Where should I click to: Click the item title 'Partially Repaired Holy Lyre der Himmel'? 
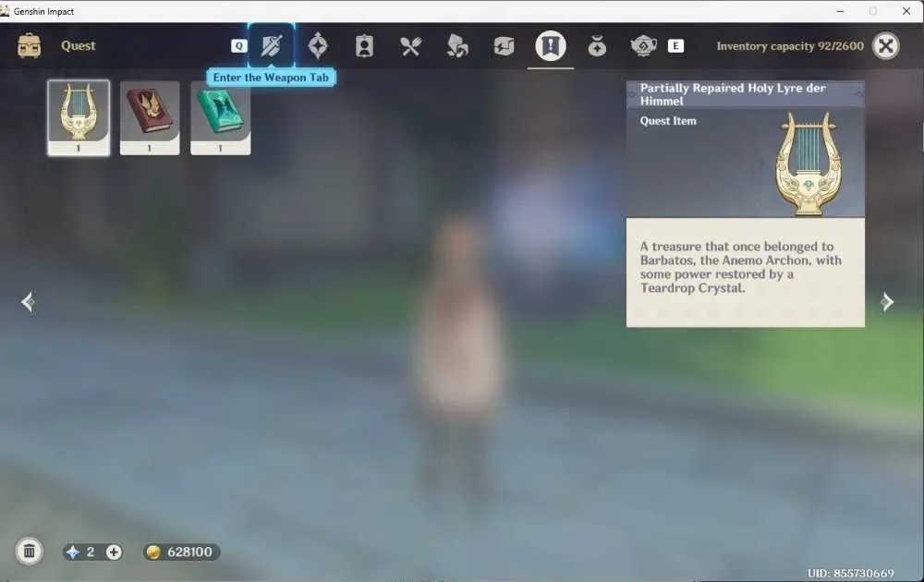[733, 94]
